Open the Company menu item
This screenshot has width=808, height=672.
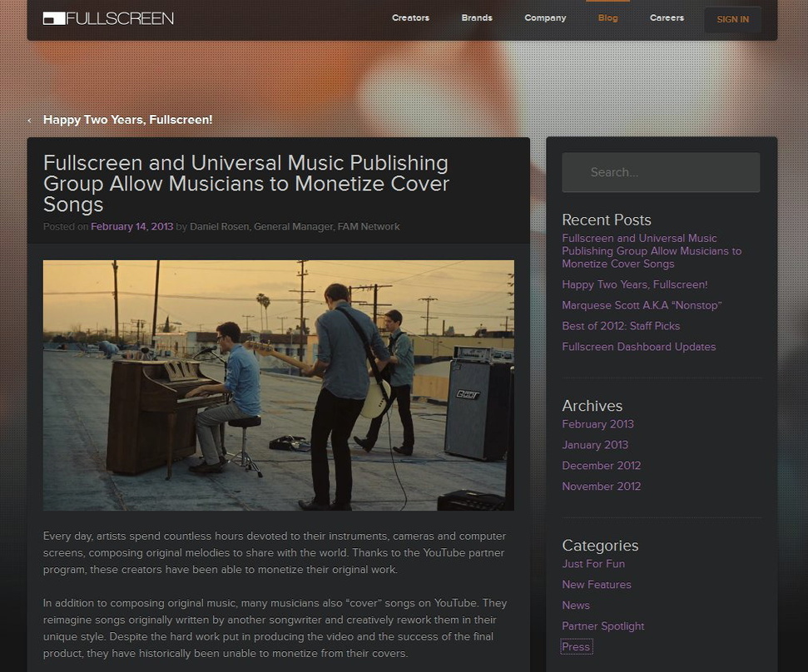(x=545, y=18)
